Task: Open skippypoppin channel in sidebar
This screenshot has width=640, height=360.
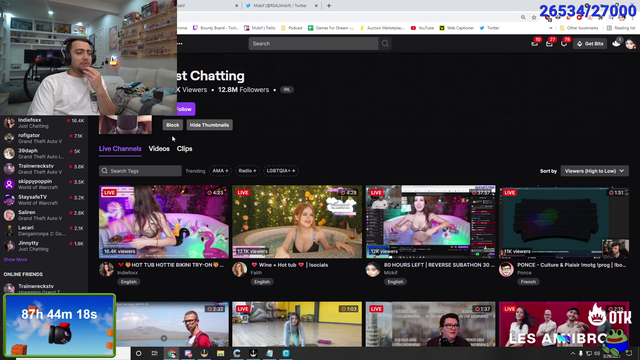Action: (44, 184)
